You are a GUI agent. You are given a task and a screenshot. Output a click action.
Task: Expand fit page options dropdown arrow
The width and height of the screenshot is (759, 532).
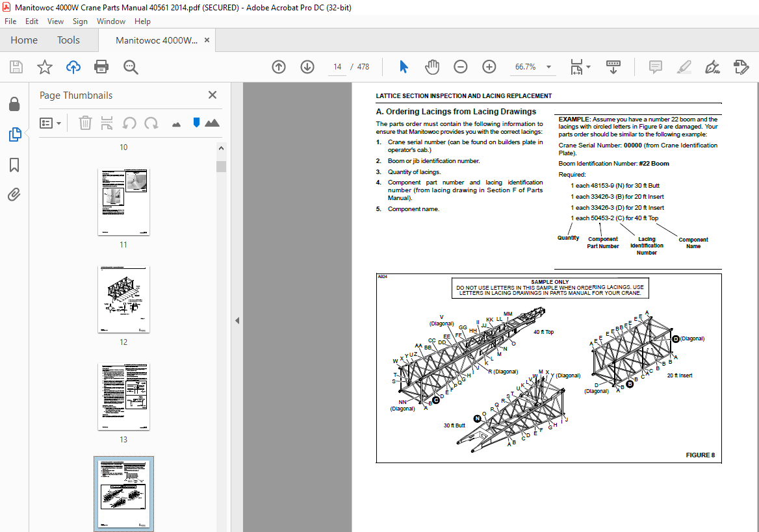coord(589,67)
